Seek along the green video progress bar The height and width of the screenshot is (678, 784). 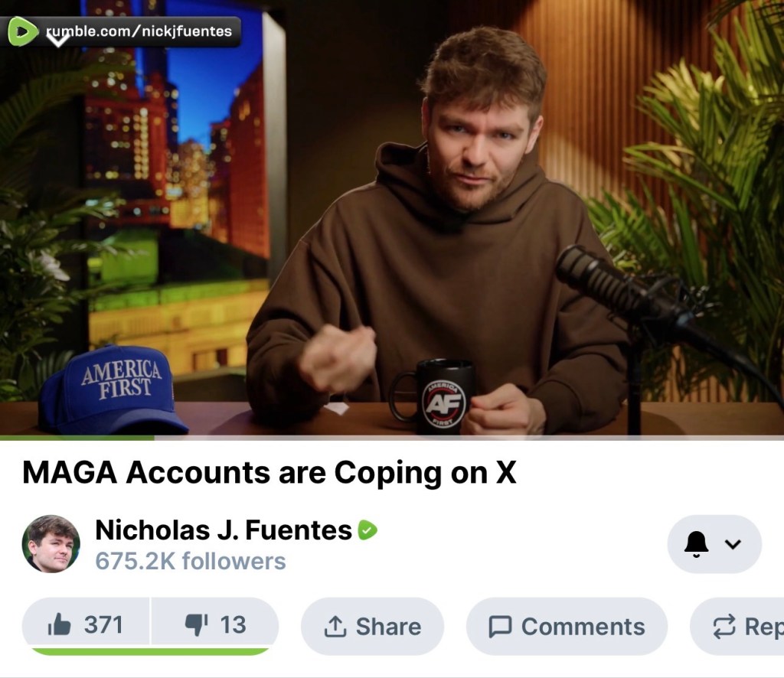coord(392,438)
